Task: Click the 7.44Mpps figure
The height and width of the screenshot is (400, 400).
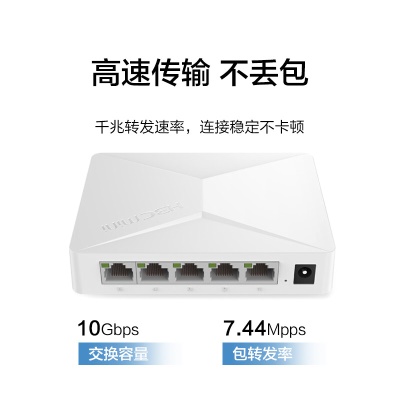Action: (264, 328)
